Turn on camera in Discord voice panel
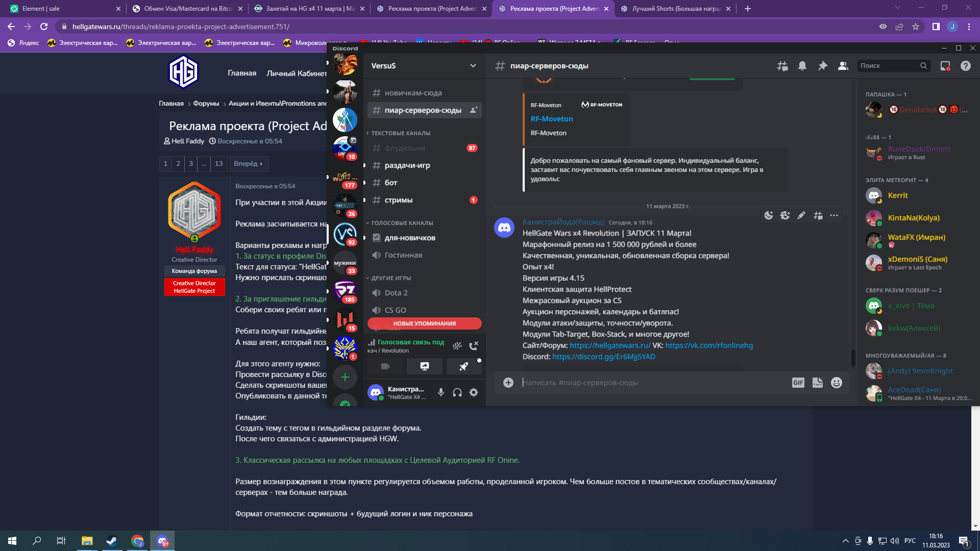The image size is (980, 551). point(385,366)
